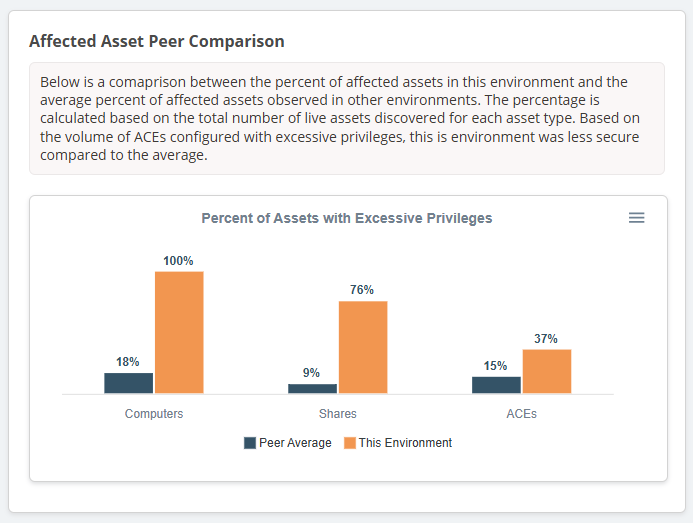Click the ACEs category axis label
The width and height of the screenshot is (693, 523).
pyautogui.click(x=522, y=414)
